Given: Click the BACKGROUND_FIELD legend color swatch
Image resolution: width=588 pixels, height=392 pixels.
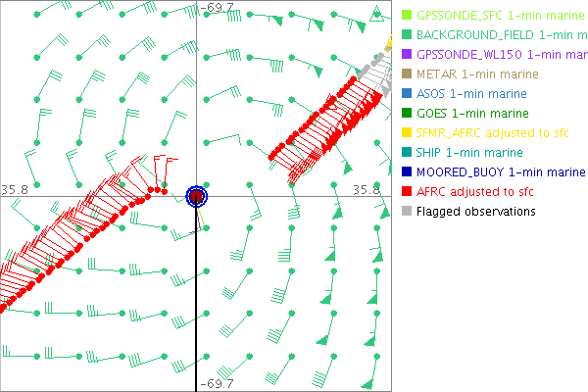Looking at the screenshot, I should click(x=407, y=35).
